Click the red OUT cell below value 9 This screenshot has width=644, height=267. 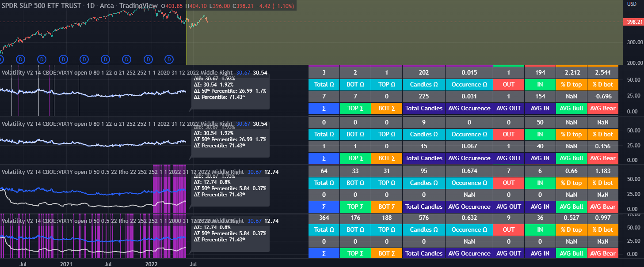tap(509, 229)
